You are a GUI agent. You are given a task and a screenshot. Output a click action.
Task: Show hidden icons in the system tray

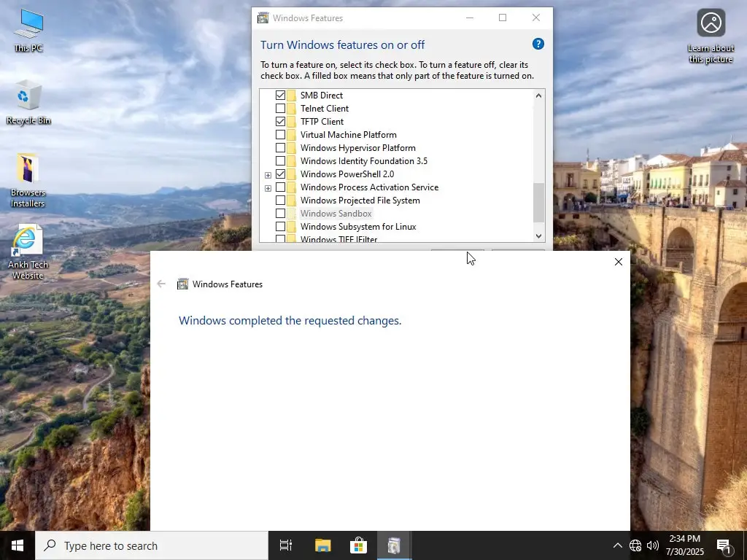pyautogui.click(x=617, y=545)
